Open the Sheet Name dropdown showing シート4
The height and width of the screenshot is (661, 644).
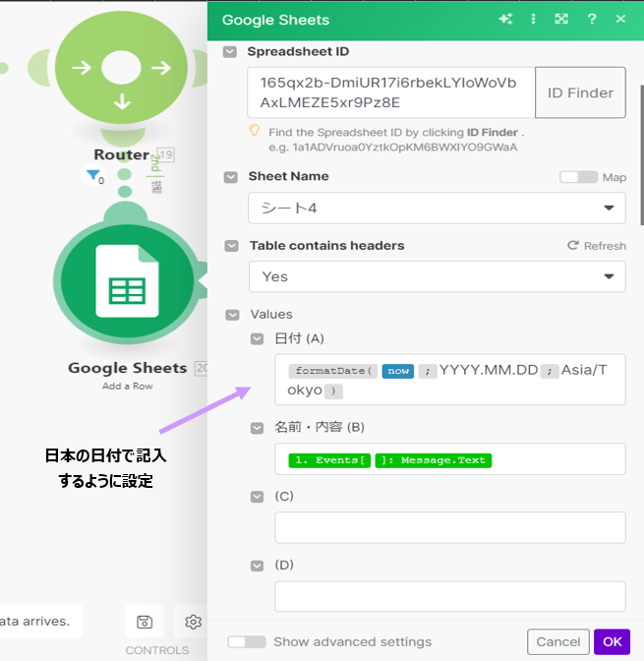click(437, 209)
